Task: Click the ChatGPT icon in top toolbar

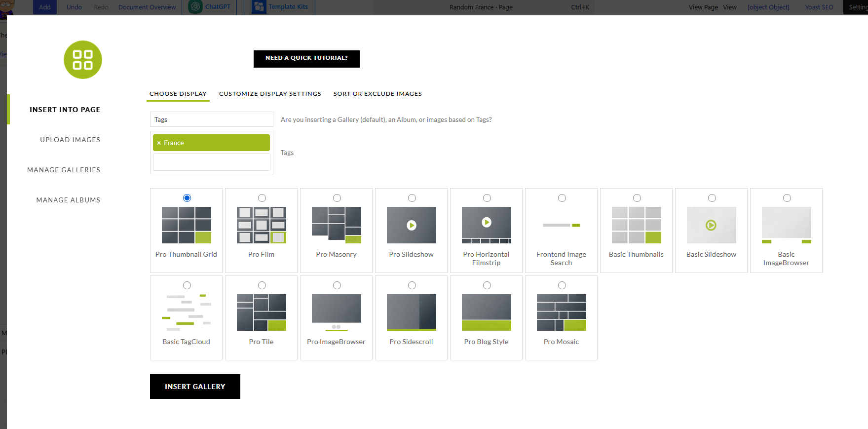Action: click(x=196, y=7)
